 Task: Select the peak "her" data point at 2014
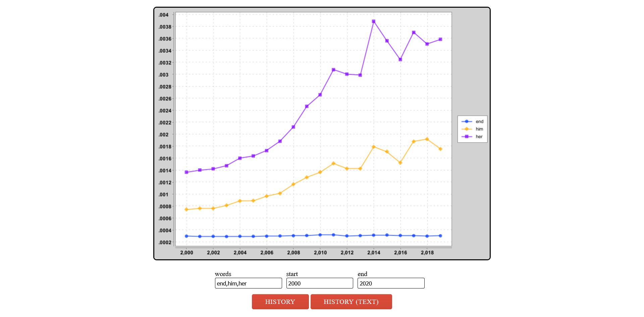(373, 21)
